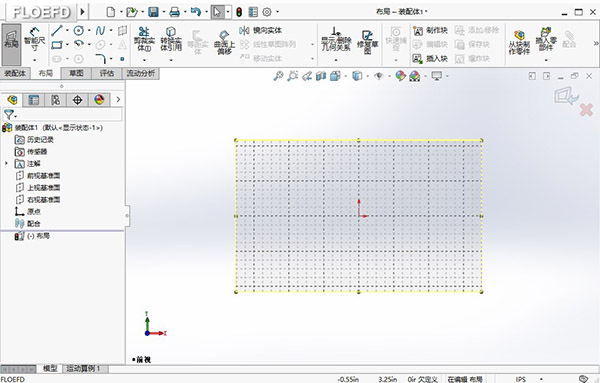Open dropdown below 插入零部件
600x383 pixels.
(546, 60)
